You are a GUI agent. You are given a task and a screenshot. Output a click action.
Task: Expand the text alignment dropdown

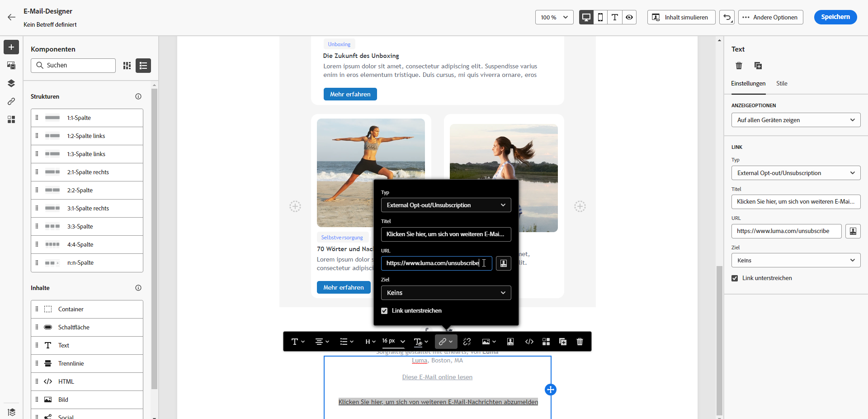tap(322, 342)
